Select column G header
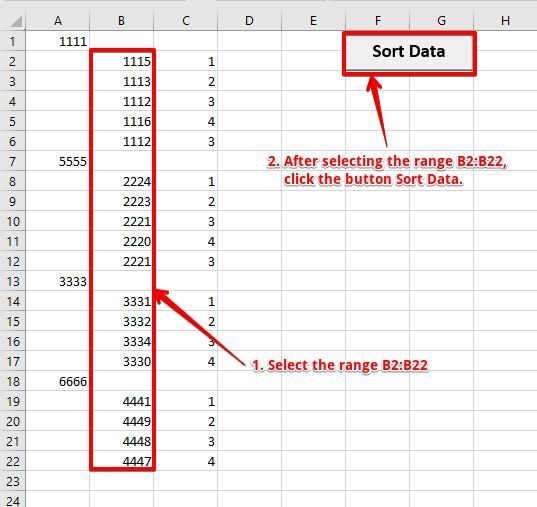 [441, 21]
